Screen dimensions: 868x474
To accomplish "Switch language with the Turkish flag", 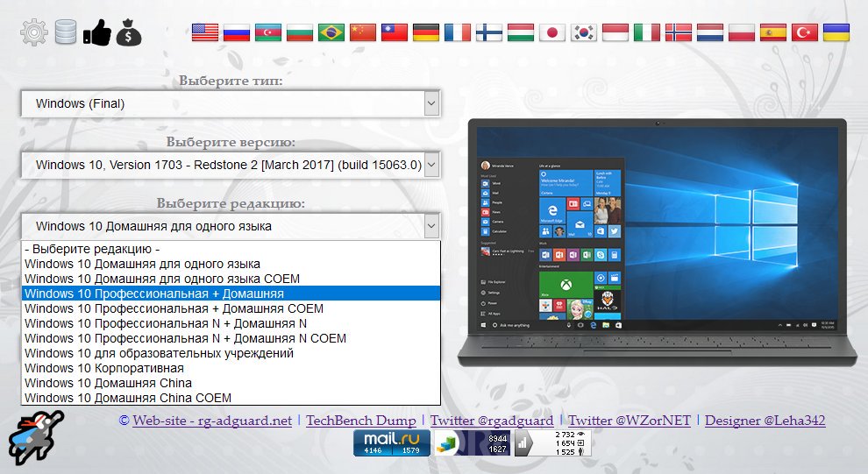I will click(x=804, y=32).
